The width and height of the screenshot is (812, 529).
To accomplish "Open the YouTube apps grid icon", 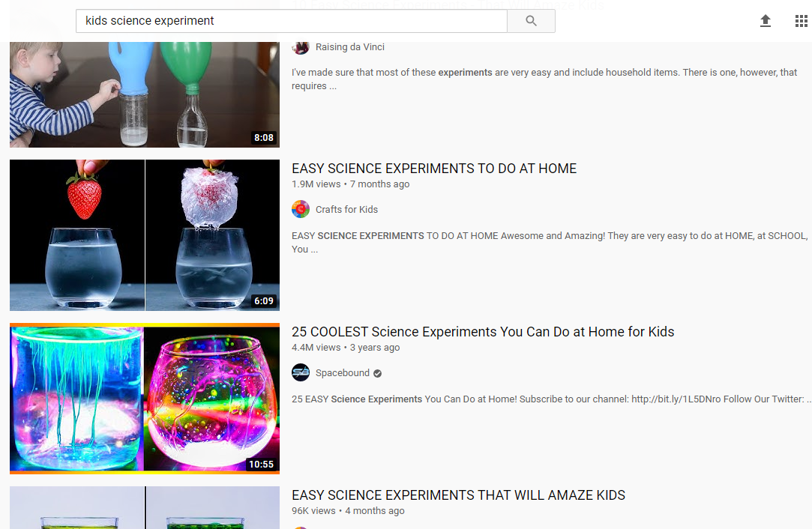I will (x=801, y=21).
